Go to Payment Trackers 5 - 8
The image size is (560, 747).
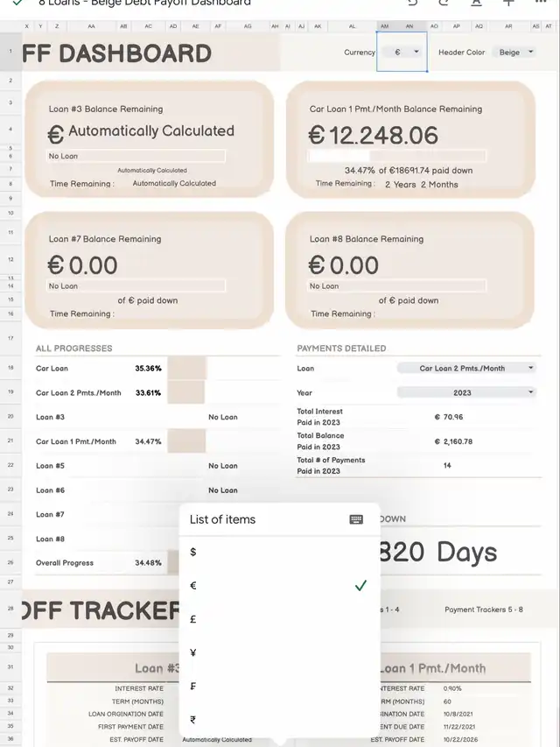click(483, 610)
